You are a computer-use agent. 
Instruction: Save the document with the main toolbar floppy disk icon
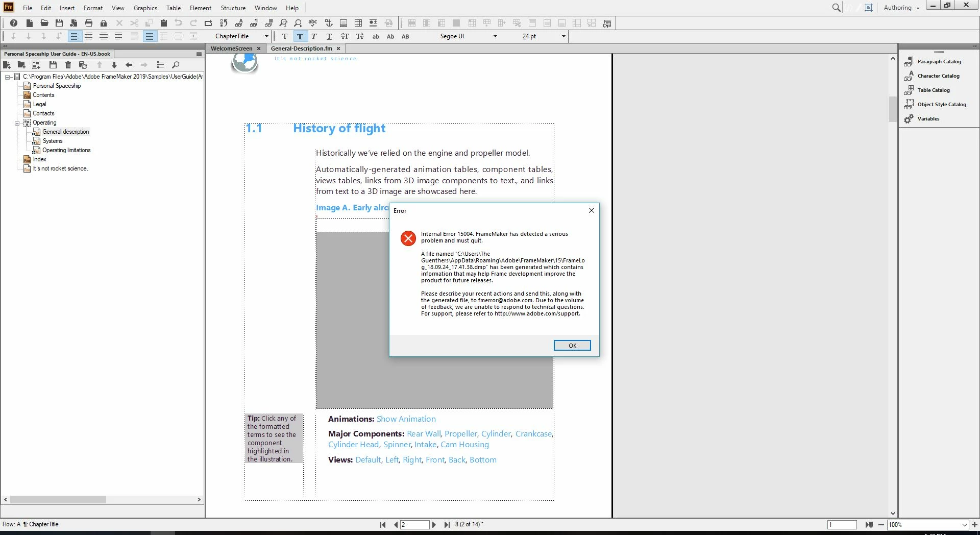59,23
